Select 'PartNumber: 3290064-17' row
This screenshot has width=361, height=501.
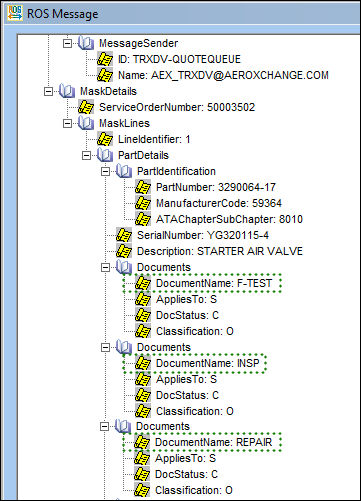[x=216, y=187]
